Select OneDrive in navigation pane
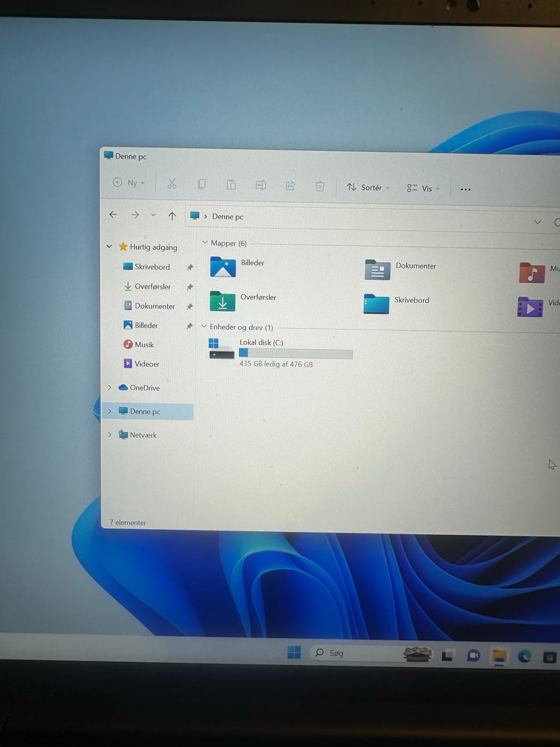 [x=139, y=388]
